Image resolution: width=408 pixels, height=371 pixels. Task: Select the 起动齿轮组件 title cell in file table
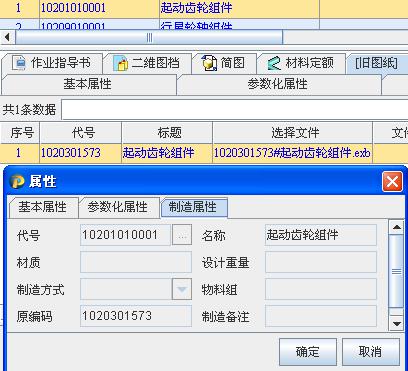[x=167, y=153]
